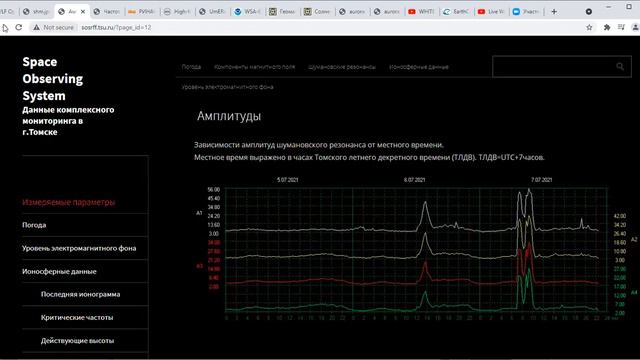Click the Space Observing System site title
Viewport: 640px width, 360px height.
pyautogui.click(x=53, y=78)
